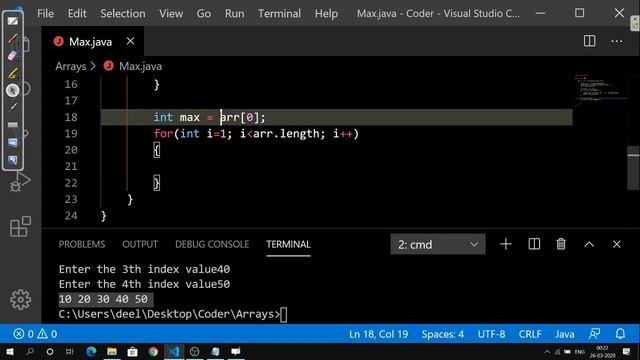This screenshot has width=640, height=360.
Task: Open Microsoft Store from taskbar
Action: [x=132, y=351]
